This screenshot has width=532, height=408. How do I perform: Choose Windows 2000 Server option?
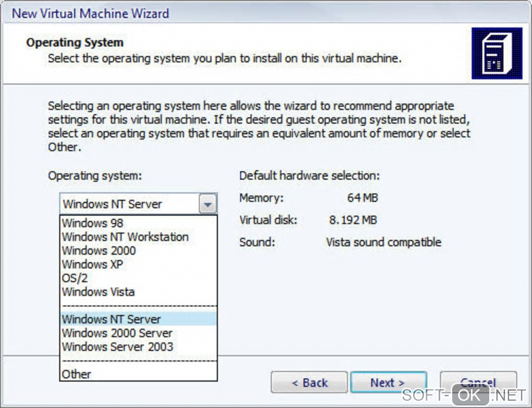(x=117, y=333)
